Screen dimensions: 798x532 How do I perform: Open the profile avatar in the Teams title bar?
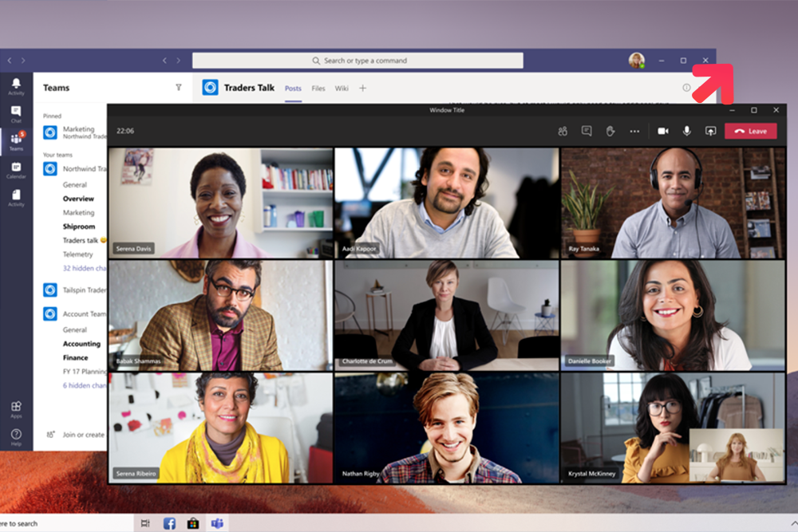point(636,60)
